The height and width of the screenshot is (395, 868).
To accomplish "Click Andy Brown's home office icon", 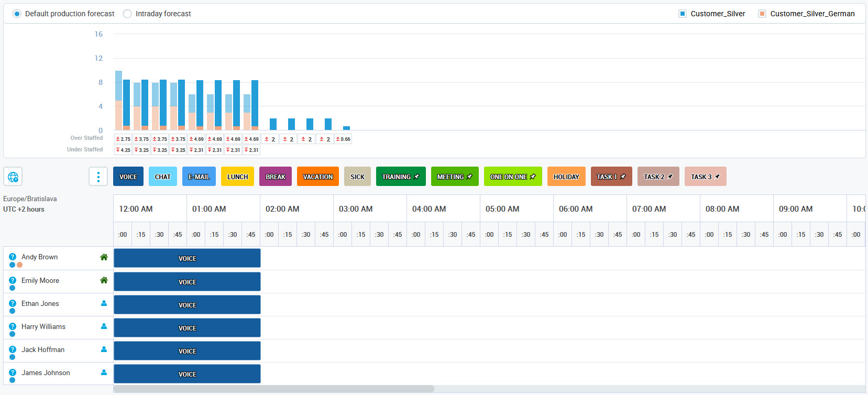I will coord(104,257).
